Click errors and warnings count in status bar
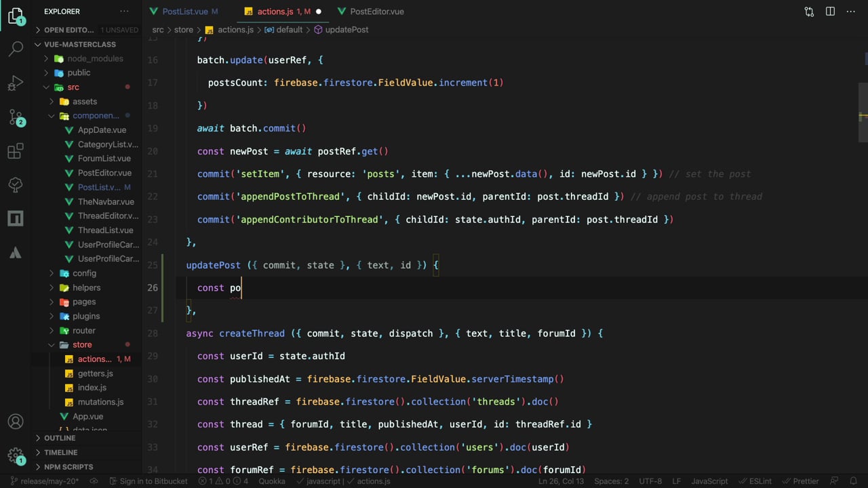This screenshot has height=488, width=868. [224, 481]
